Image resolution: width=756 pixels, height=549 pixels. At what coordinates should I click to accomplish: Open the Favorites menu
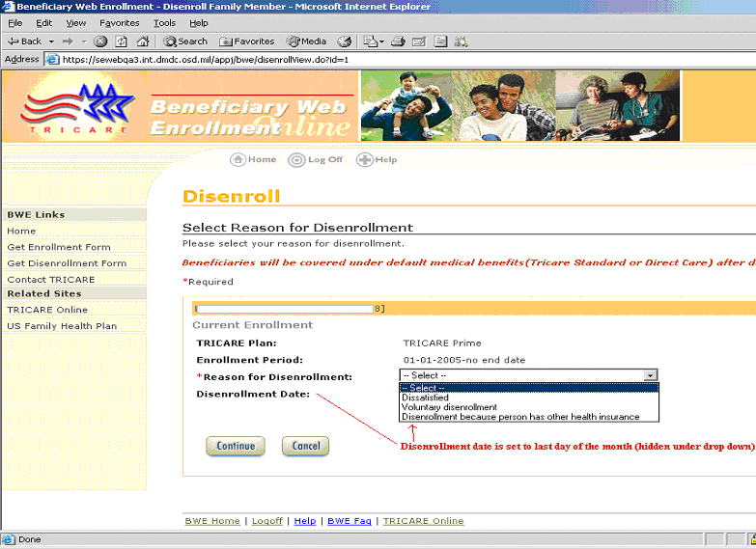point(119,23)
